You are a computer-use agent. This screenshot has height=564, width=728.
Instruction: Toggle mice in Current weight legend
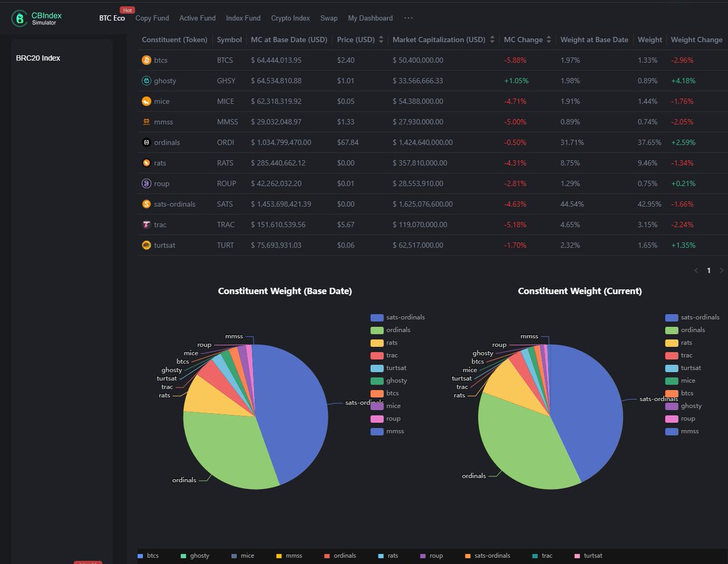coord(680,380)
